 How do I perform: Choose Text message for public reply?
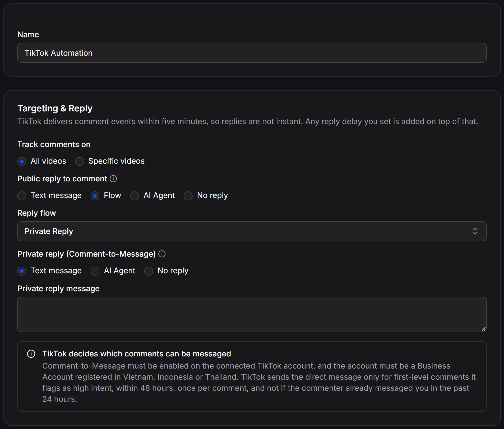22,196
